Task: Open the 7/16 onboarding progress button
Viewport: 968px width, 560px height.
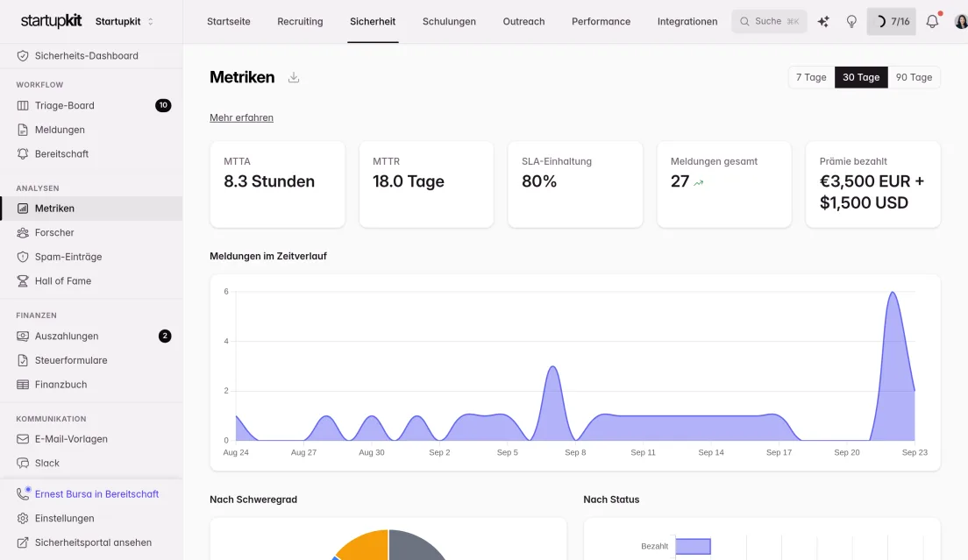Action: click(x=892, y=22)
